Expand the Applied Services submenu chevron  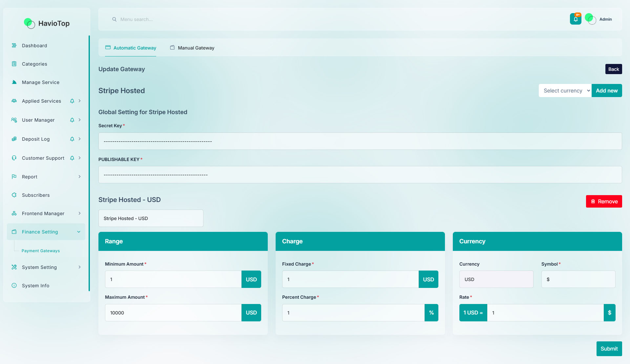[79, 101]
